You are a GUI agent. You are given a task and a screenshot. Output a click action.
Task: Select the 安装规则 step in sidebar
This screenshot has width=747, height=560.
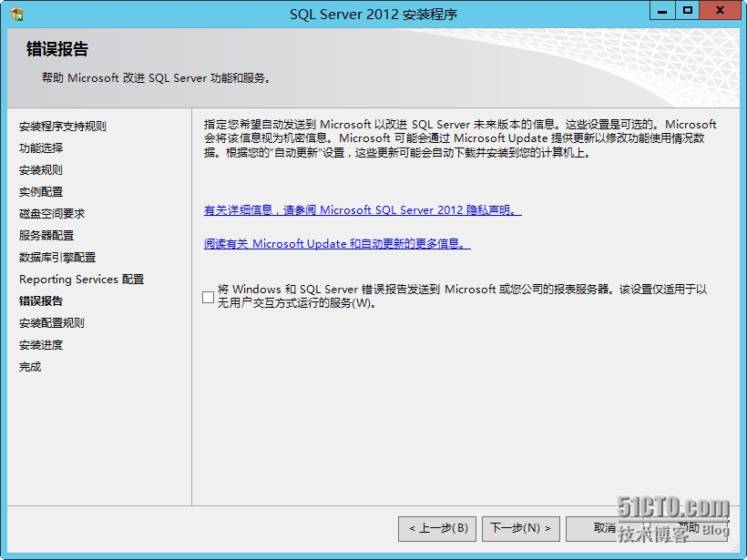pyautogui.click(x=41, y=170)
